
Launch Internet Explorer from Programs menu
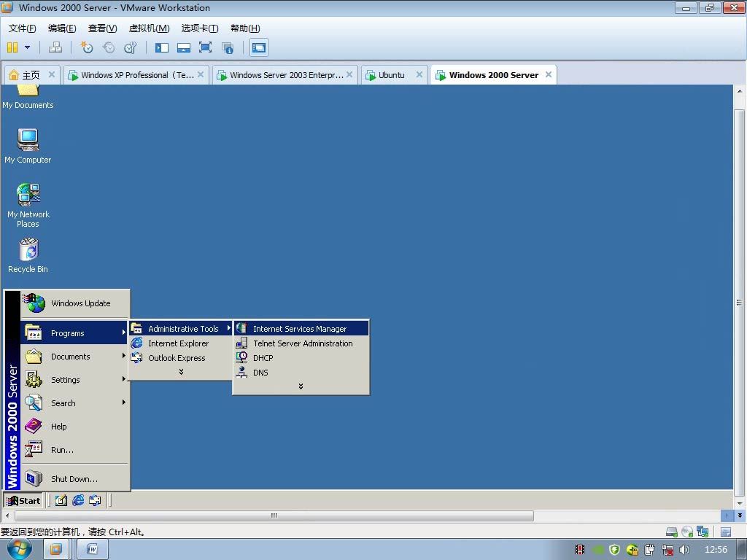coord(181,343)
